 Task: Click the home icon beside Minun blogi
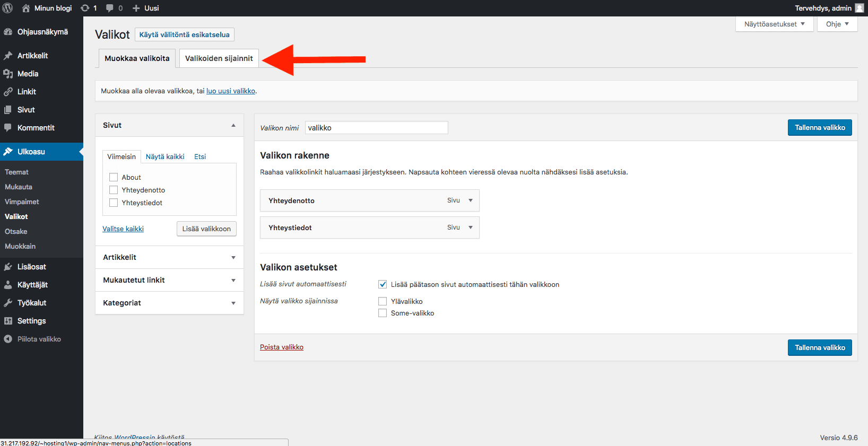click(25, 8)
